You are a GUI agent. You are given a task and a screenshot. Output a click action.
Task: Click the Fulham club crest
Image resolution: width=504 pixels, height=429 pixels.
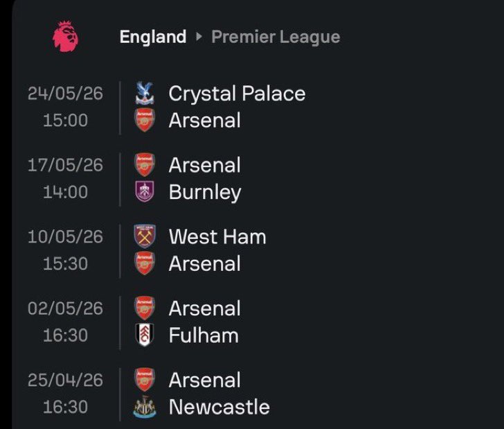[145, 335]
